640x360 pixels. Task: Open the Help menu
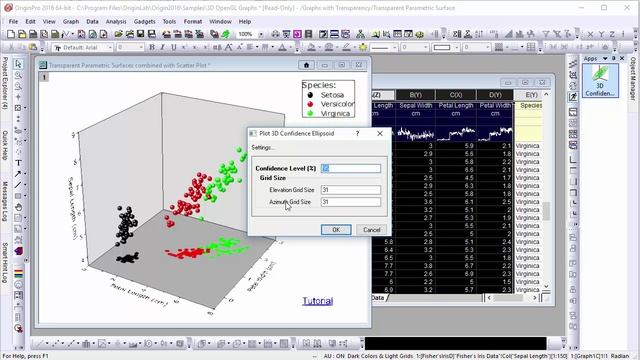click(x=244, y=21)
